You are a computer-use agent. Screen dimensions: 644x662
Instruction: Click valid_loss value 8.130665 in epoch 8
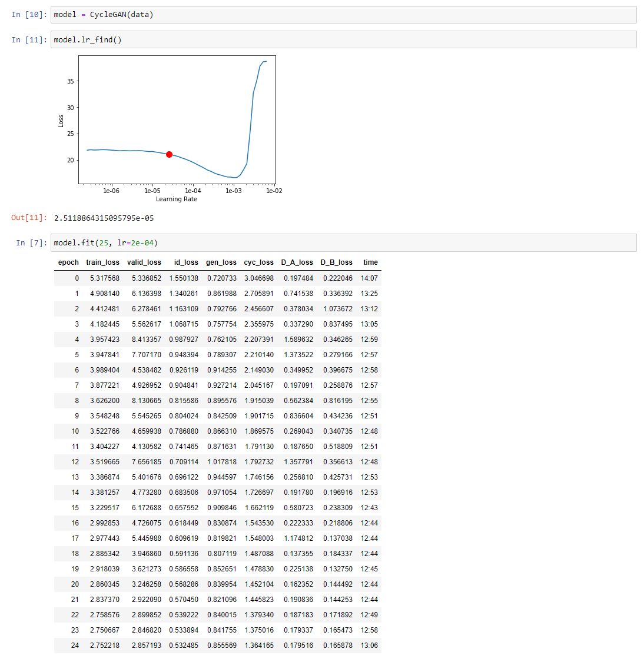147,401
